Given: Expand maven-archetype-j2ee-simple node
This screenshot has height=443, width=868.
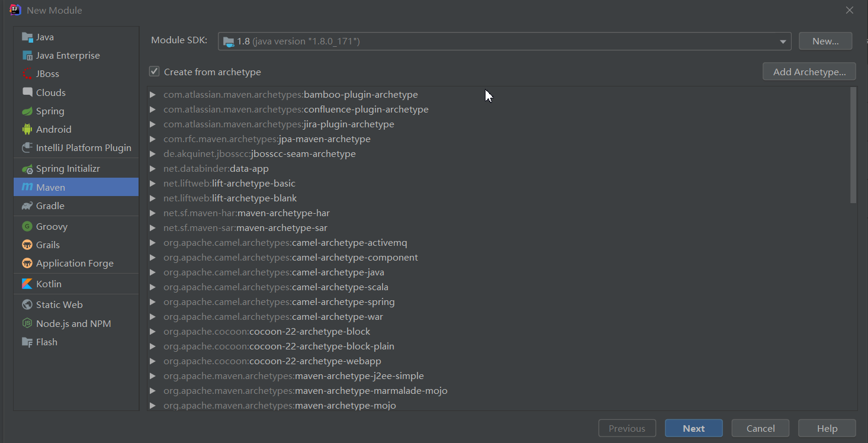Looking at the screenshot, I should pyautogui.click(x=153, y=376).
